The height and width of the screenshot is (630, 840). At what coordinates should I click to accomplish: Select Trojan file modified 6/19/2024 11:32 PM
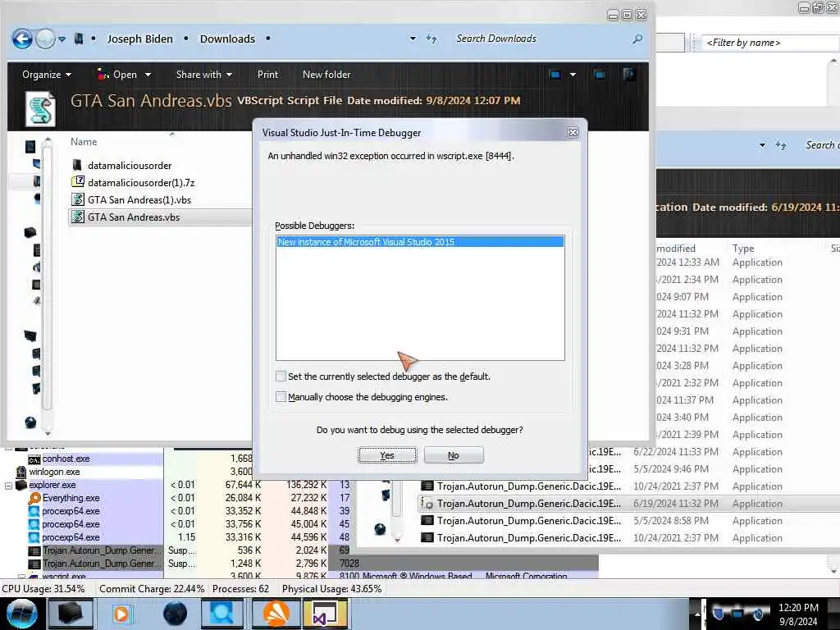coord(628,504)
